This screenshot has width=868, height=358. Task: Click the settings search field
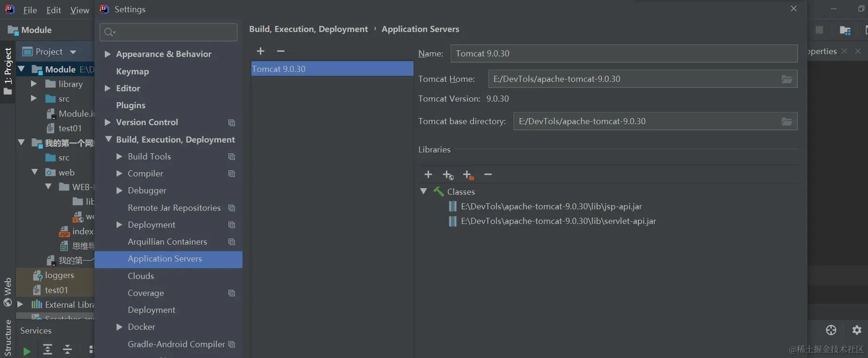coord(168,32)
